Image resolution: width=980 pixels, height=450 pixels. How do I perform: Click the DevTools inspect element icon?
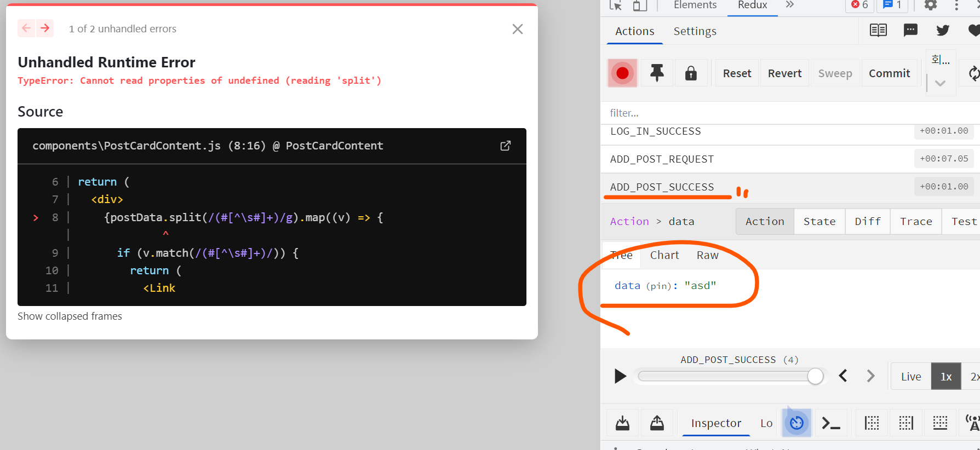[x=616, y=5]
